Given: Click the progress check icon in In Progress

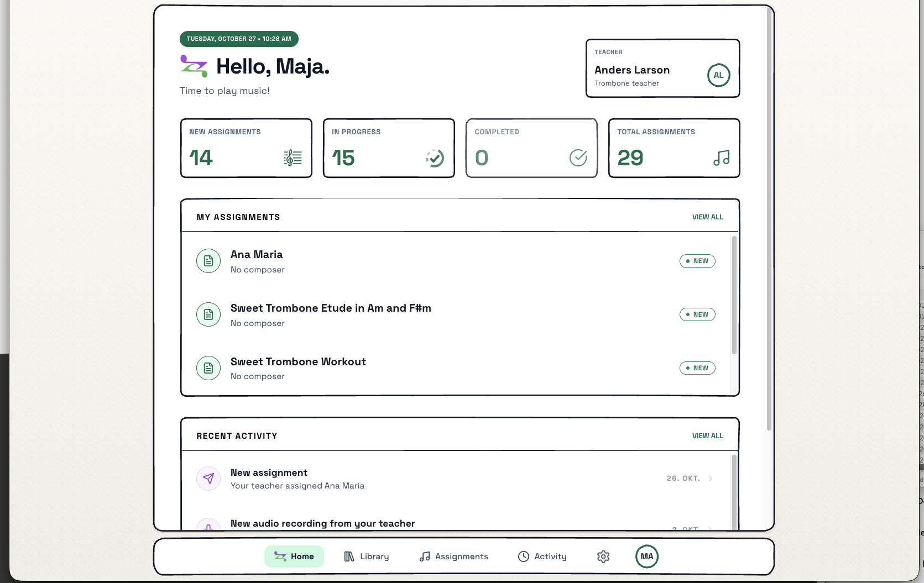Looking at the screenshot, I should (435, 158).
